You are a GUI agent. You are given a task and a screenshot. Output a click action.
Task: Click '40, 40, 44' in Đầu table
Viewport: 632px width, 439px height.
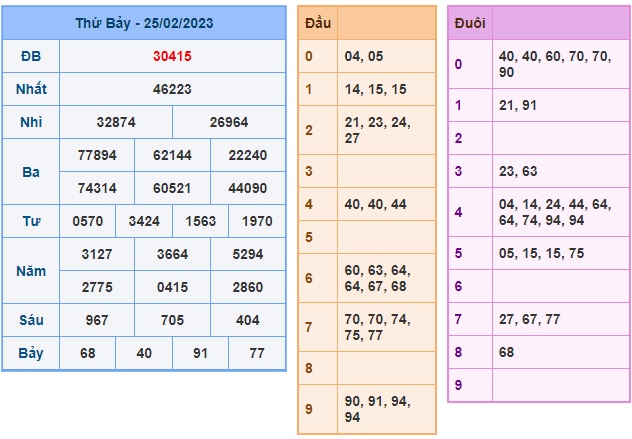(375, 204)
